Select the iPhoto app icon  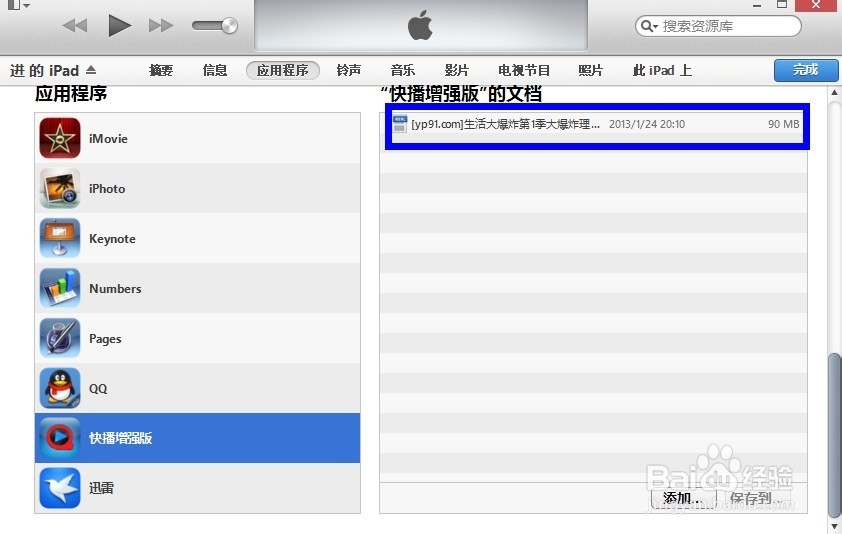coord(60,189)
